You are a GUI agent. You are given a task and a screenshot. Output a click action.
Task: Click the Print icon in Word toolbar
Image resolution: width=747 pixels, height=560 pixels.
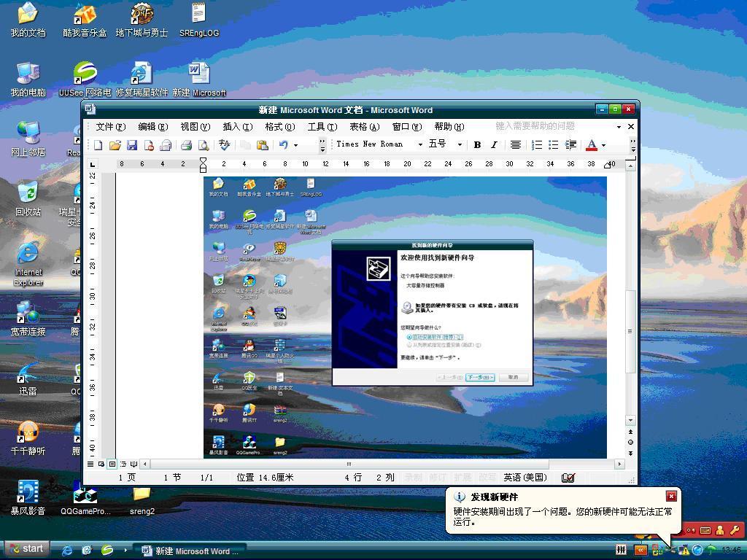pyautogui.click(x=186, y=145)
